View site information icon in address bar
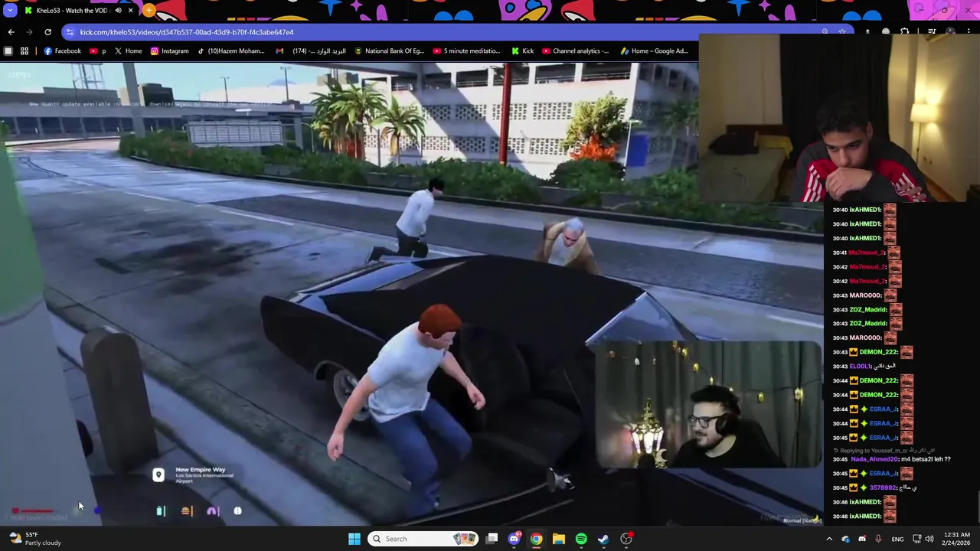 [70, 32]
